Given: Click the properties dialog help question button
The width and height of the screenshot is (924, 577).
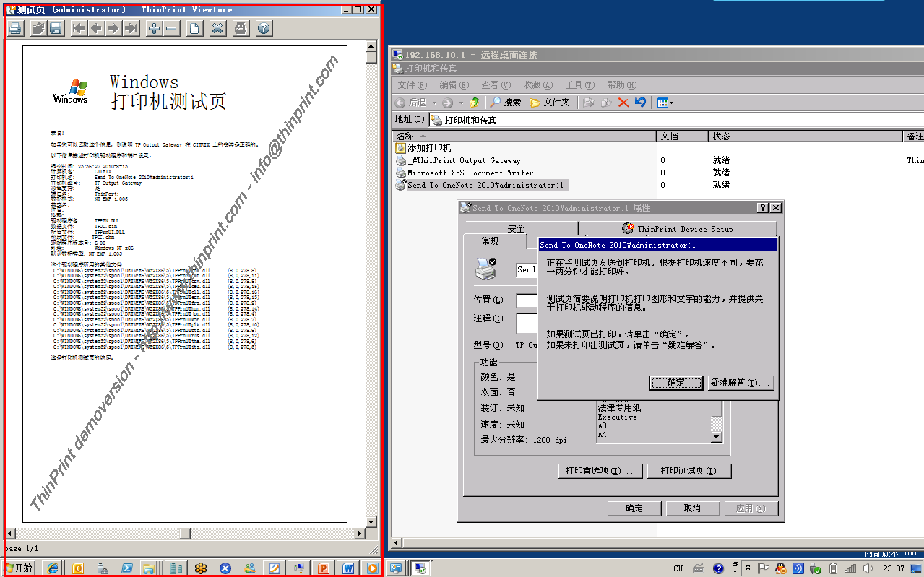Looking at the screenshot, I should (763, 208).
